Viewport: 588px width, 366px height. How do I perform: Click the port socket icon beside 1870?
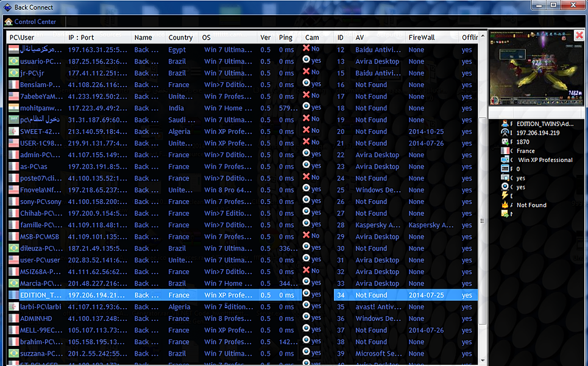point(505,142)
